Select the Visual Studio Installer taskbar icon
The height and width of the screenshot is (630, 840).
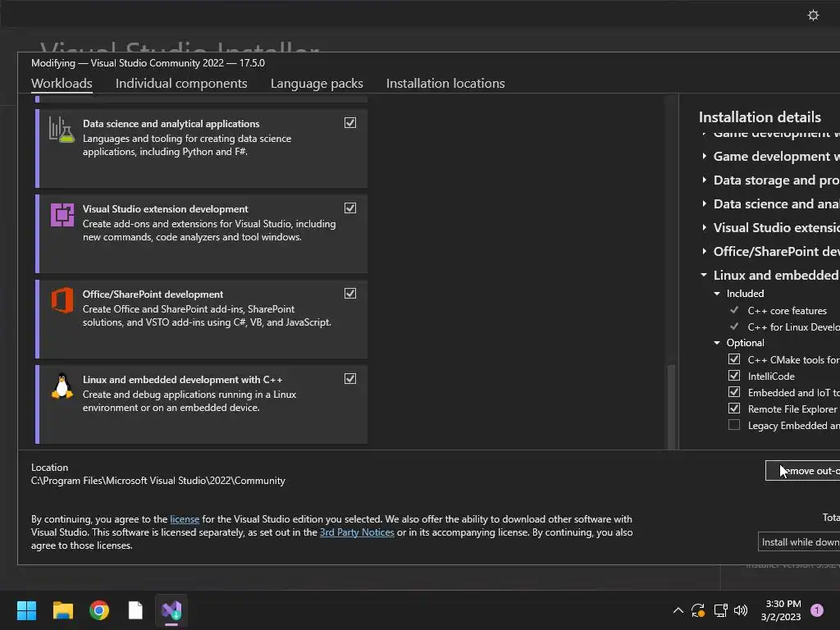tap(171, 610)
